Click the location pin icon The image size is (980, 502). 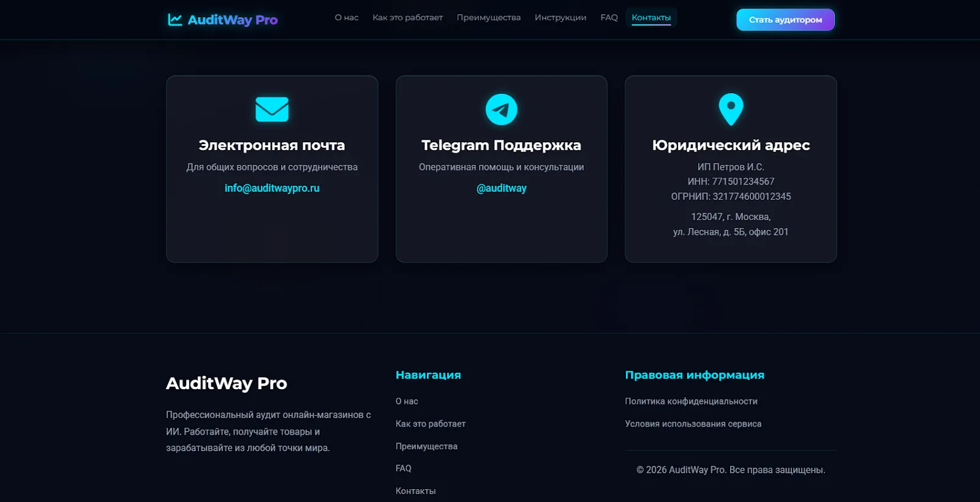[731, 109]
